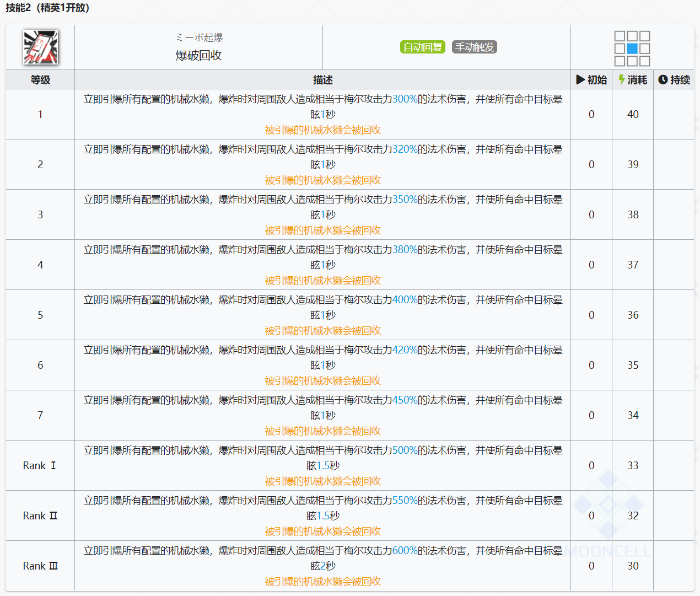This screenshot has width=700, height=596.
Task: Select the level 6 row cell
Action: coord(40,365)
